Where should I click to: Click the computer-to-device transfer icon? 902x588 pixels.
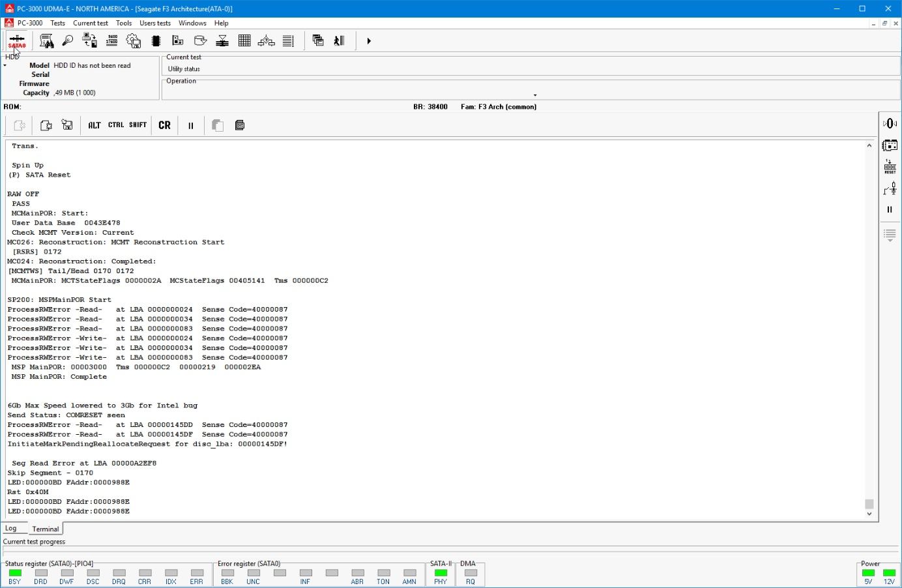90,41
